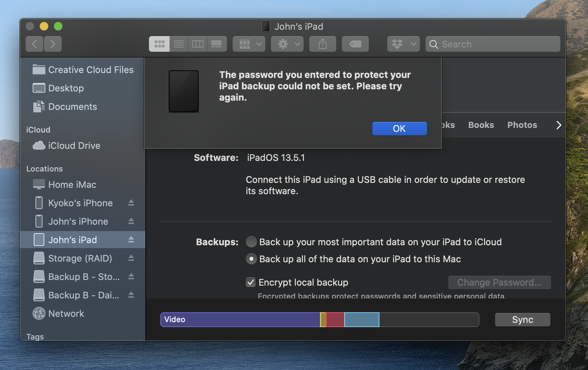
Task: Click the tag icon in the toolbar
Action: (355, 44)
